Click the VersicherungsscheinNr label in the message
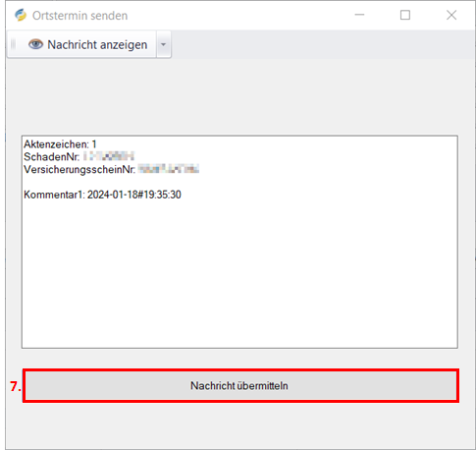The height and width of the screenshot is (450, 476). [79, 170]
